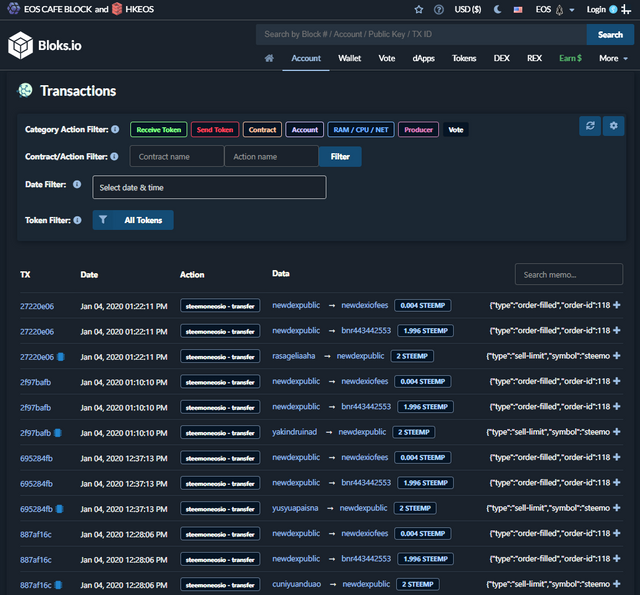This screenshot has width=640, height=595.
Task: Focus the Contract name field
Action: pos(177,156)
